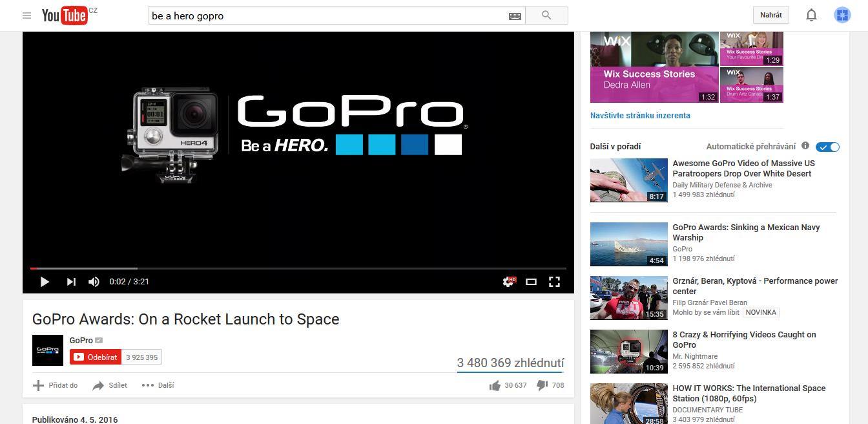
Task: Open Awesome GoPro Video of Massive US Paratroopers title
Action: click(744, 169)
